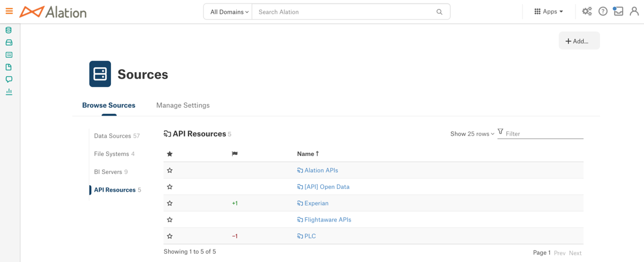
Task: Open the help question mark icon
Action: pos(602,11)
